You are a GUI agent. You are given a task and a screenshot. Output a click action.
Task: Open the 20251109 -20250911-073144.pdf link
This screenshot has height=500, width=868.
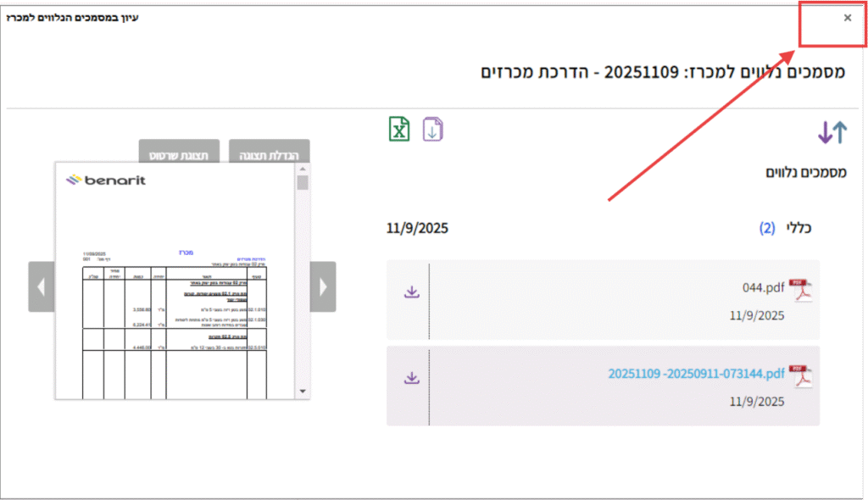point(696,374)
